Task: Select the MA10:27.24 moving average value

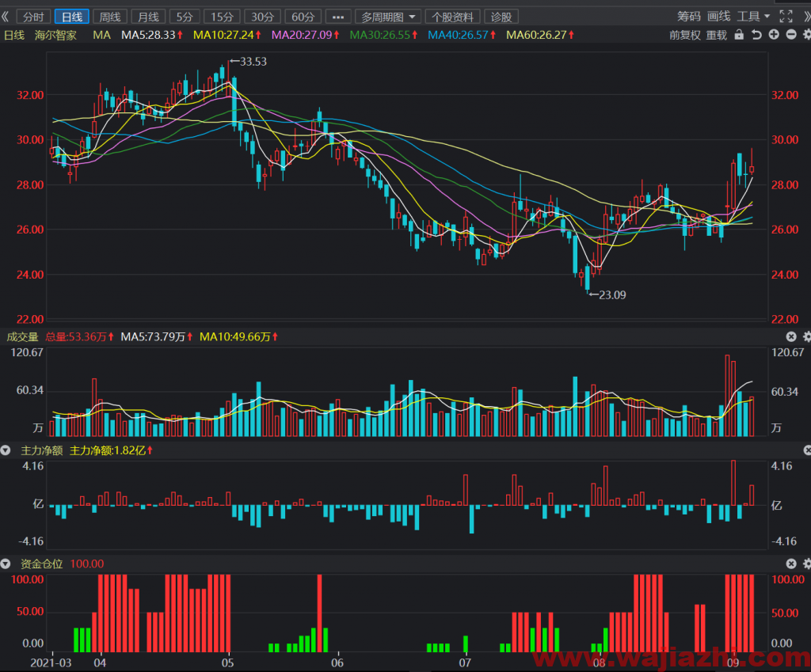Action: (x=227, y=35)
